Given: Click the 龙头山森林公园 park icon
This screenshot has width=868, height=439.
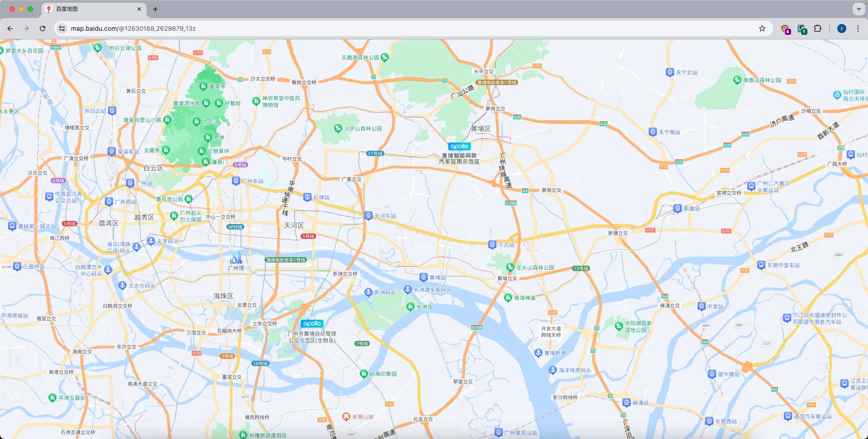Looking at the screenshot, I should pos(510,267).
